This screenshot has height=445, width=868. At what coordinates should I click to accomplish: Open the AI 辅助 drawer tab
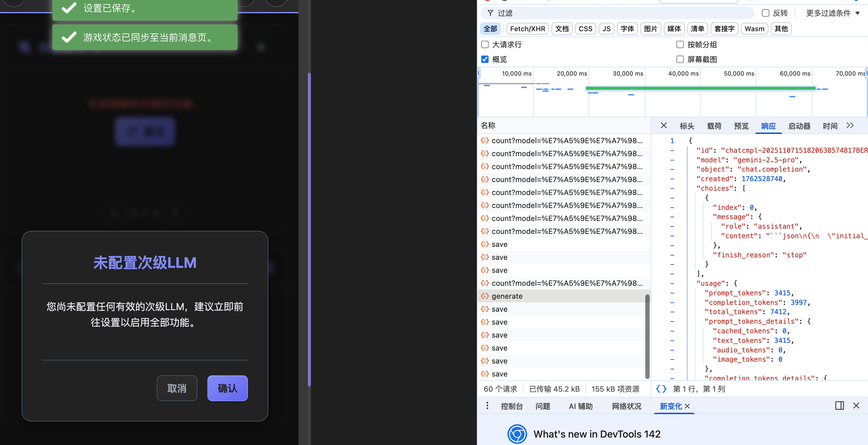pos(581,406)
